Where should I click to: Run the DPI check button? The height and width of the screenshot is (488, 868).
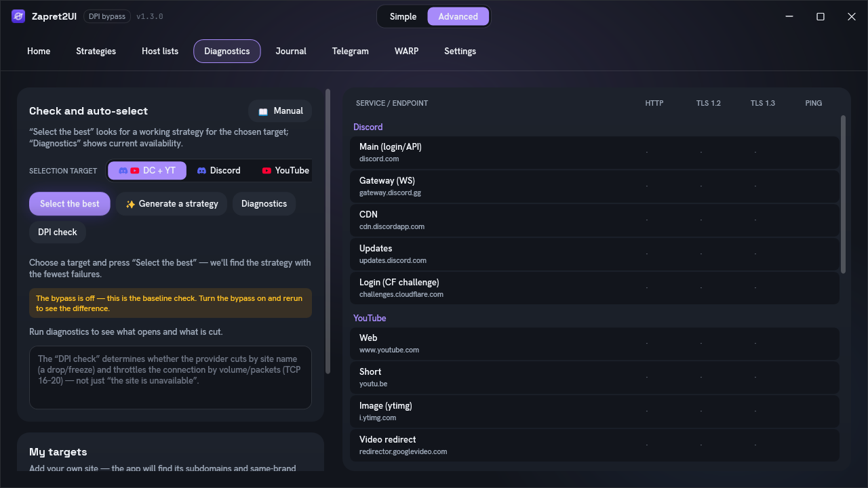click(58, 232)
